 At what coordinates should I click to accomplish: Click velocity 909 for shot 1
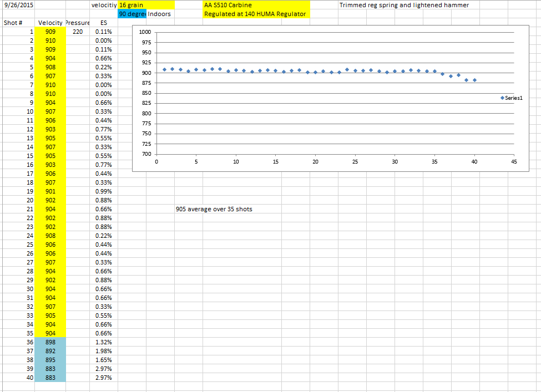[x=50, y=32]
